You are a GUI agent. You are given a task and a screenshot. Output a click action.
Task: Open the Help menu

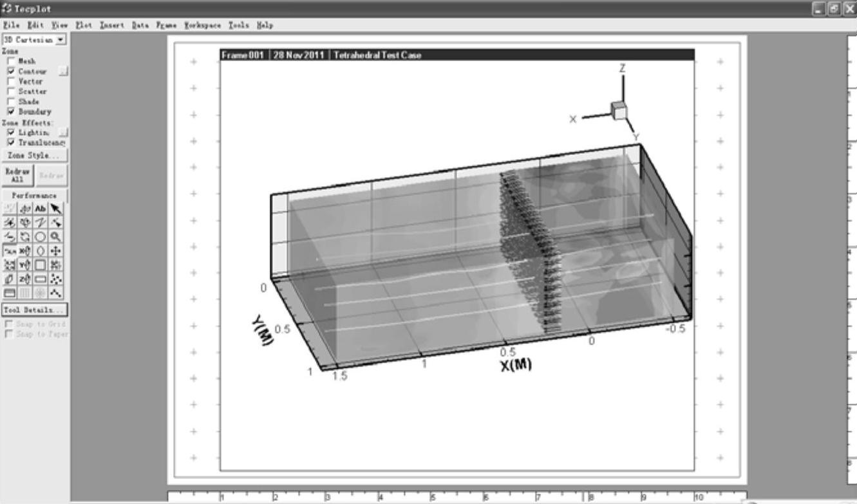point(265,25)
